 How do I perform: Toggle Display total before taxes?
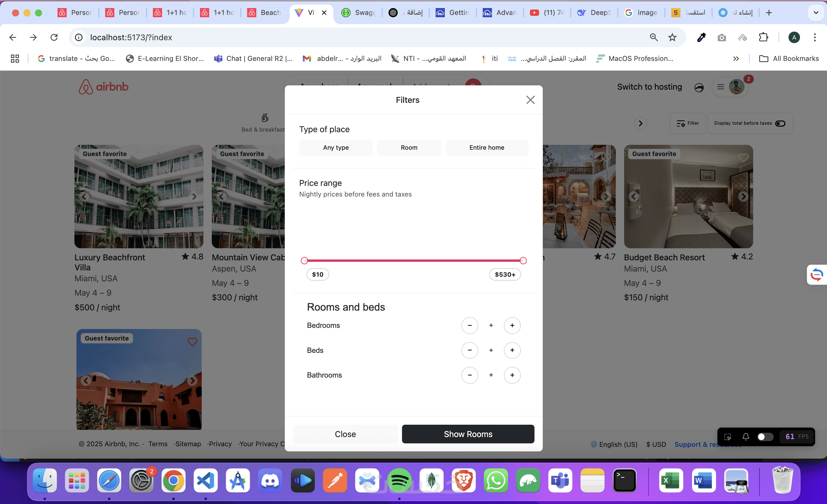(780, 124)
